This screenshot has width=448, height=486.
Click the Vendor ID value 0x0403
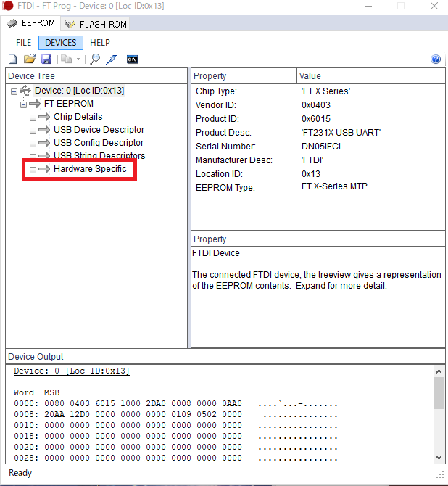(x=316, y=105)
